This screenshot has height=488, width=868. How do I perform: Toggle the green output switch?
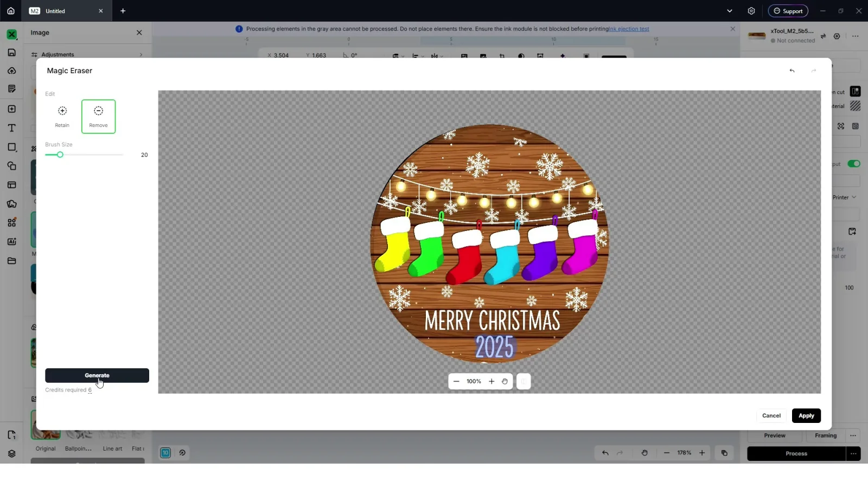[x=854, y=164]
